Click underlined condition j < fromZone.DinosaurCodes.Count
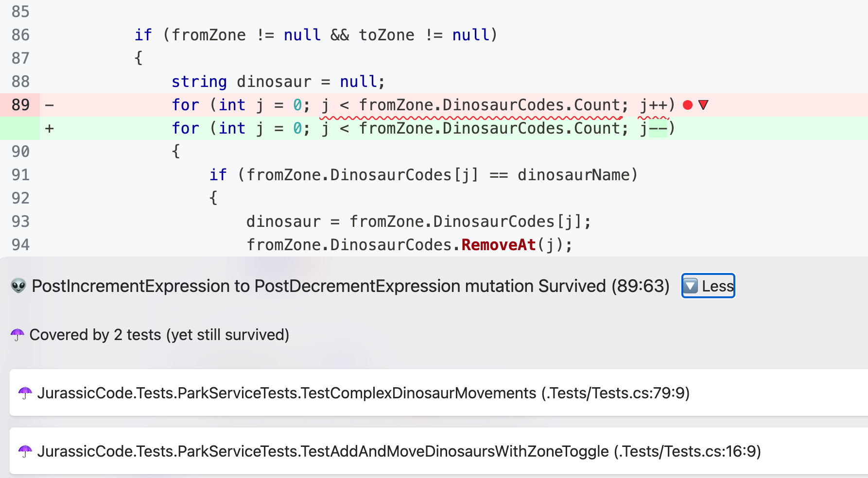Viewport: 868px width, 478px height. 470,105
